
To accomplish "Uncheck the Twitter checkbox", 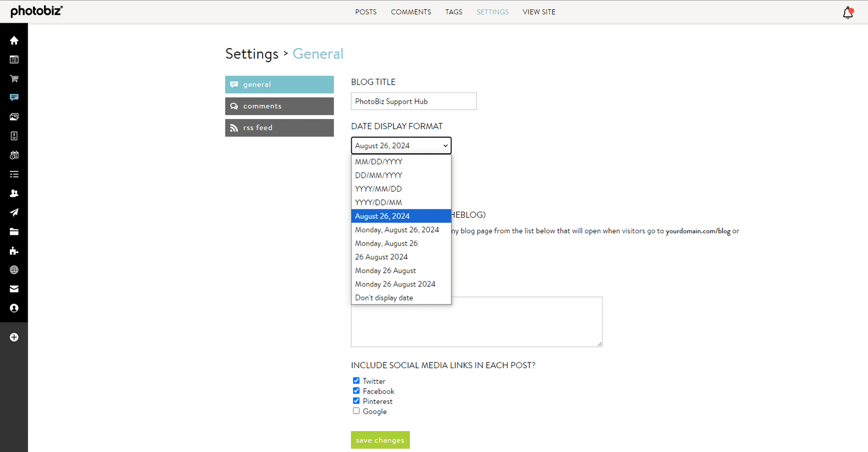I will [356, 381].
